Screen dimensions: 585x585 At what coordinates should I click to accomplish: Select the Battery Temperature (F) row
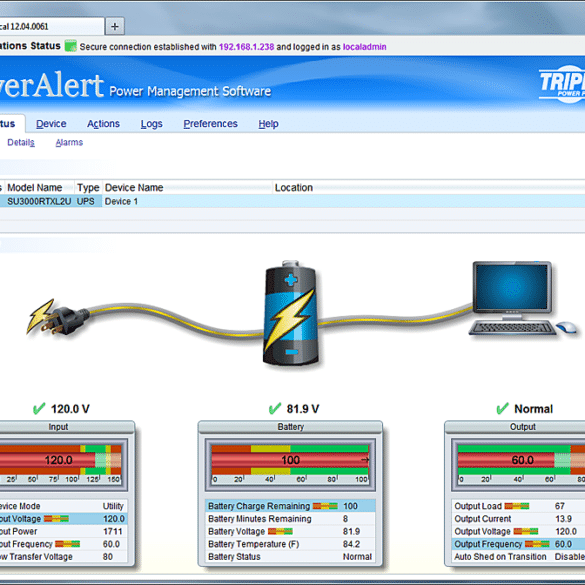pos(290,544)
